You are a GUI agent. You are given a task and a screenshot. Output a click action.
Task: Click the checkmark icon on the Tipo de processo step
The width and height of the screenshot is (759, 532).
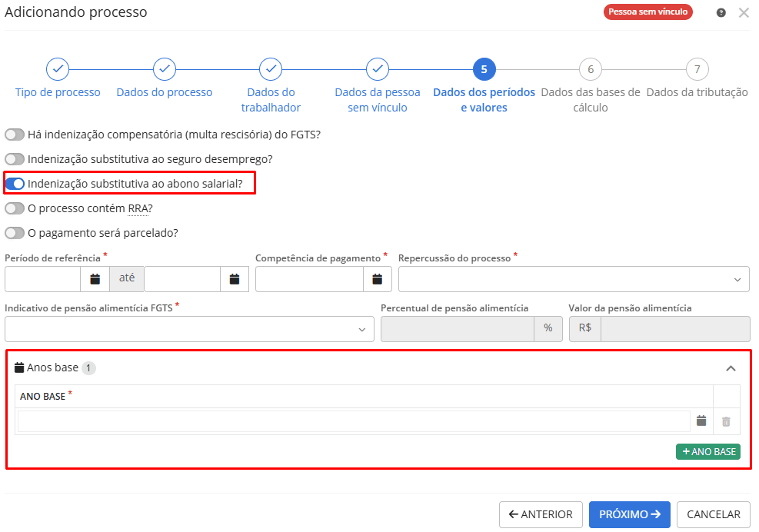(x=58, y=68)
